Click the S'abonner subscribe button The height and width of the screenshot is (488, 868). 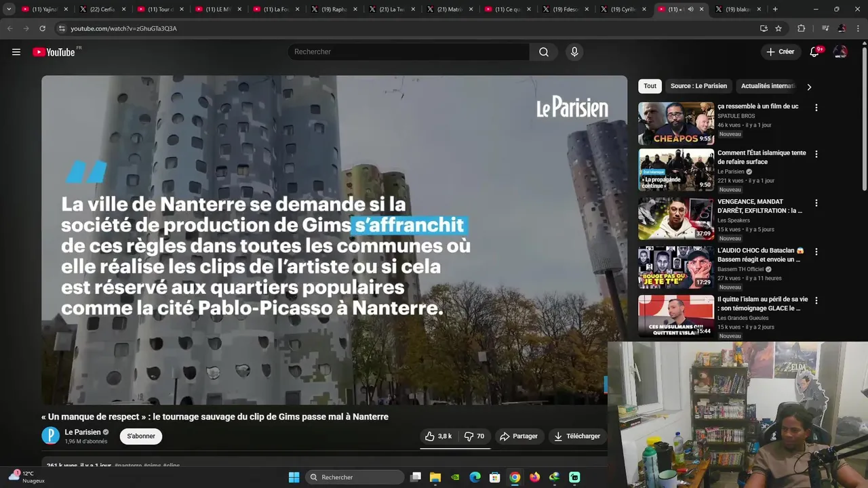click(141, 436)
